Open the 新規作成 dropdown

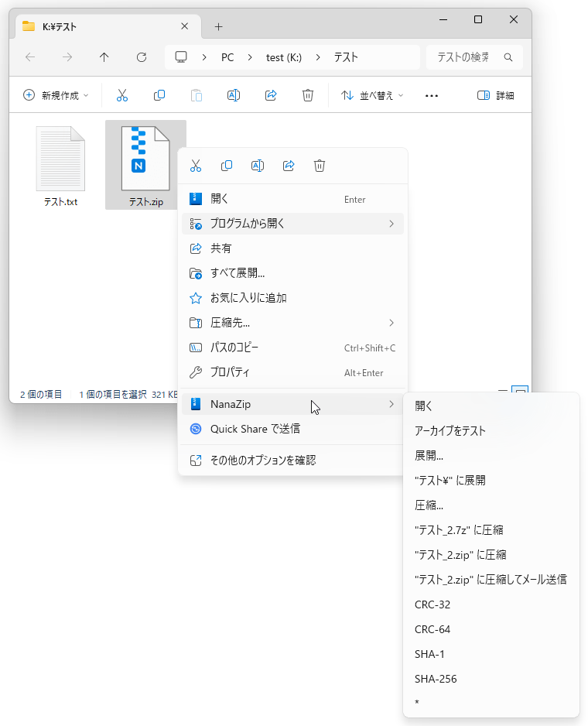[x=56, y=95]
